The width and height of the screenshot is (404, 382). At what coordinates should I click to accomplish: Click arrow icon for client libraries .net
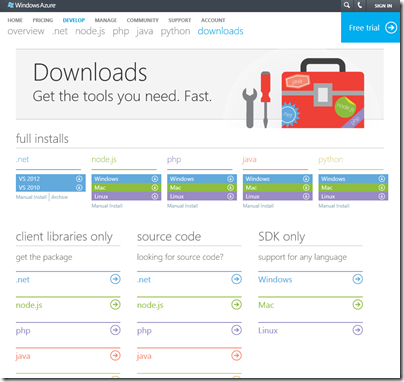tap(115, 279)
